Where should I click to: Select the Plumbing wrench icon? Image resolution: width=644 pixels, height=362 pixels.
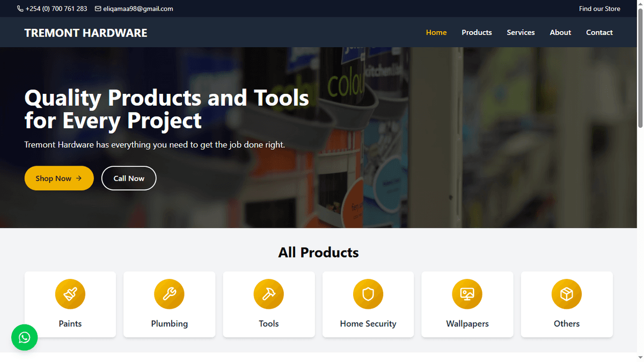coord(169,294)
